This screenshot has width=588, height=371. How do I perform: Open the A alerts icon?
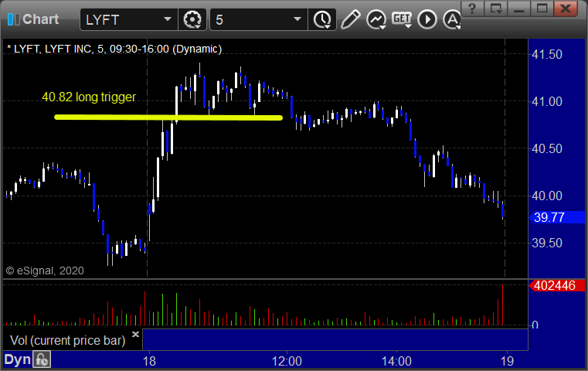coord(452,19)
